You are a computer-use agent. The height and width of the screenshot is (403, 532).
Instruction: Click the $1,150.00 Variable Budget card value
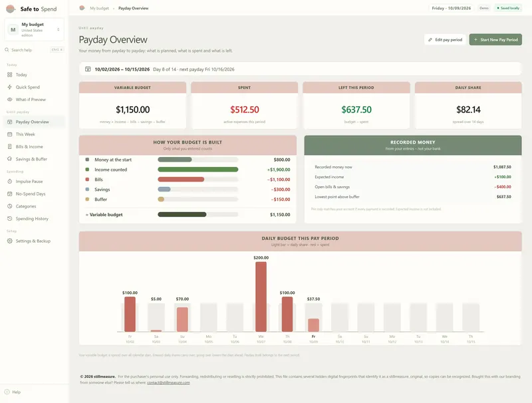coord(132,110)
